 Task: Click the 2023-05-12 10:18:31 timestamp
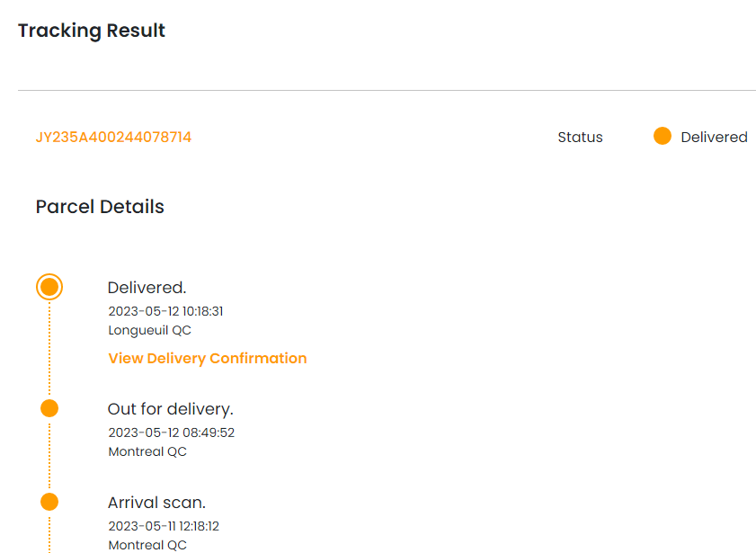pos(165,311)
